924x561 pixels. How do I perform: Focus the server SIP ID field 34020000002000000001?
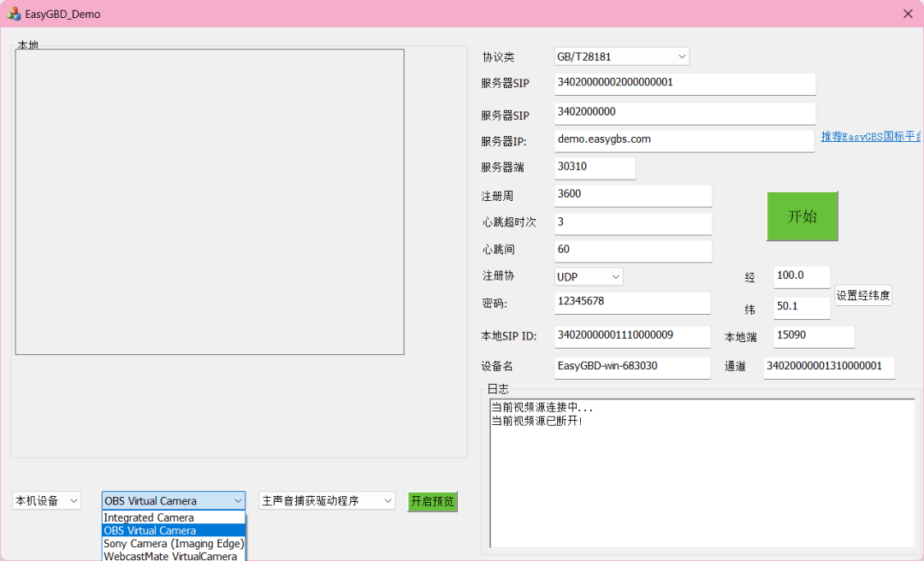[x=684, y=84]
